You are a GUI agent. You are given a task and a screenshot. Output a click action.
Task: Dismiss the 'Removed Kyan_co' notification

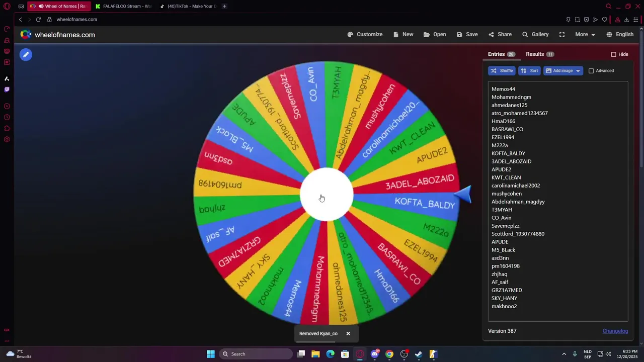[348, 333]
